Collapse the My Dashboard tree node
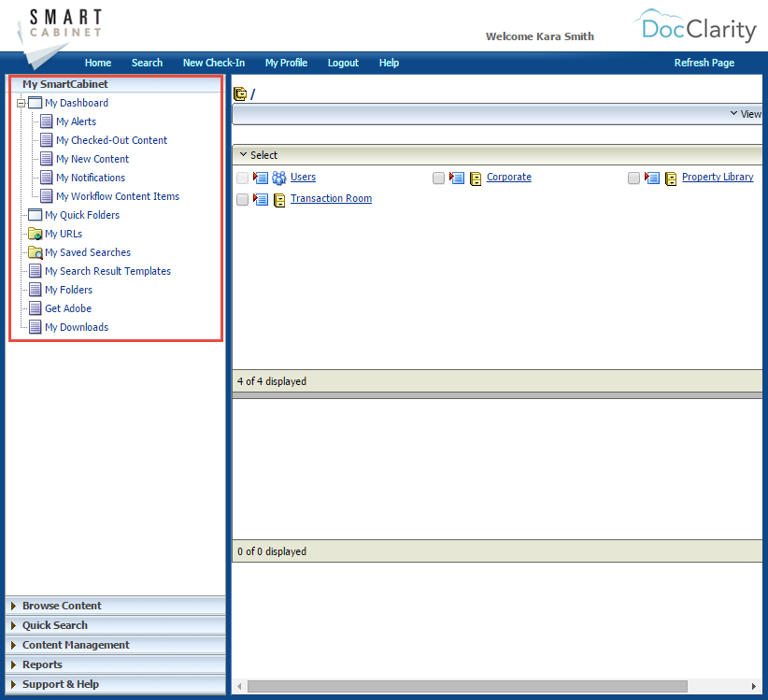Image resolution: width=768 pixels, height=700 pixels. coord(20,103)
